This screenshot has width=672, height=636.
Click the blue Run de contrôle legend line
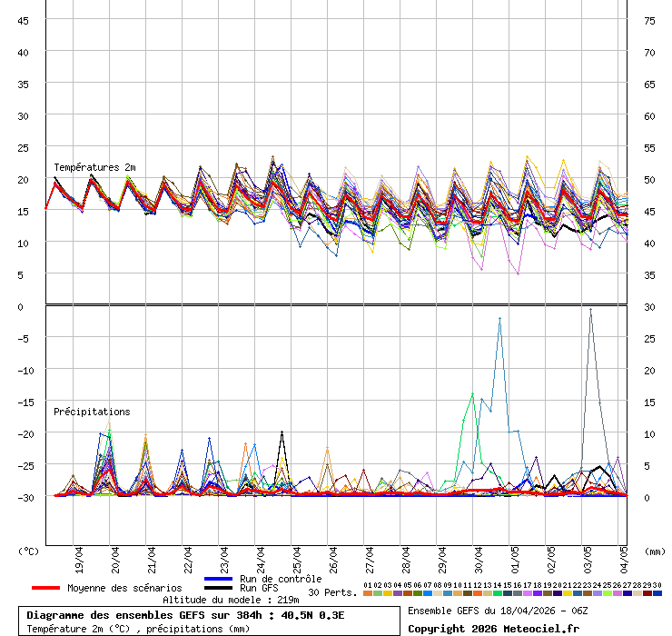coord(219,579)
